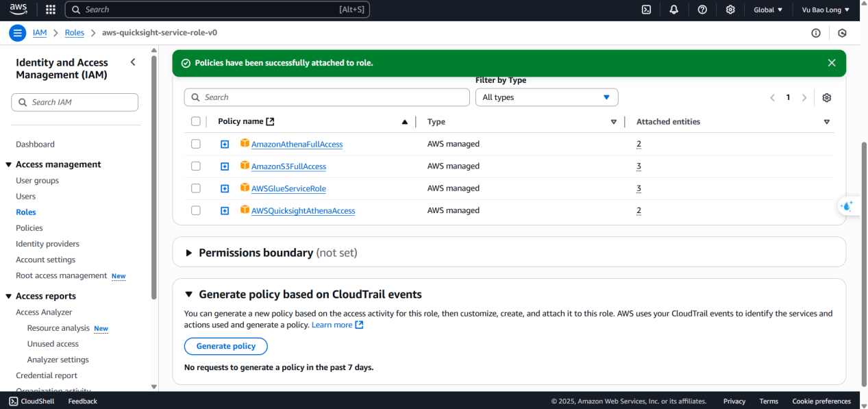Screen dimensions: 868x409
Task: Open the AmazonS3FullAccess policy link
Action: 288,166
